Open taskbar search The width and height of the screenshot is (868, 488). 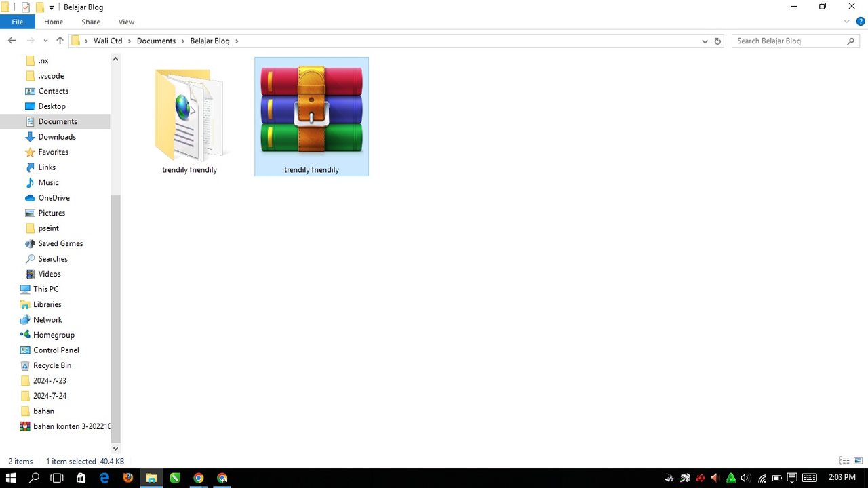[34, 478]
